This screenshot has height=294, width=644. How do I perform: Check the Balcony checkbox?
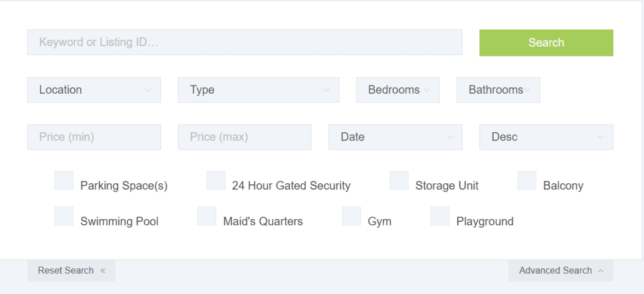tap(526, 180)
